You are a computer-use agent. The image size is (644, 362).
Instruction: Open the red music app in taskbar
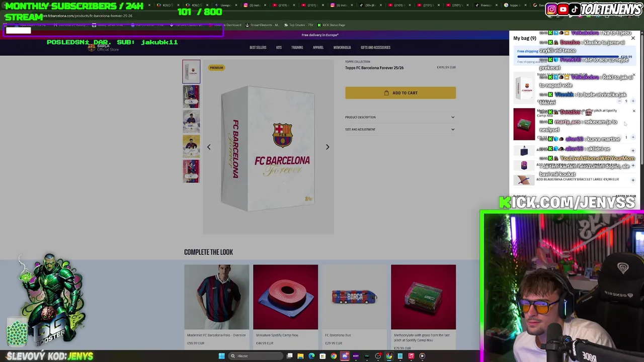411,356
